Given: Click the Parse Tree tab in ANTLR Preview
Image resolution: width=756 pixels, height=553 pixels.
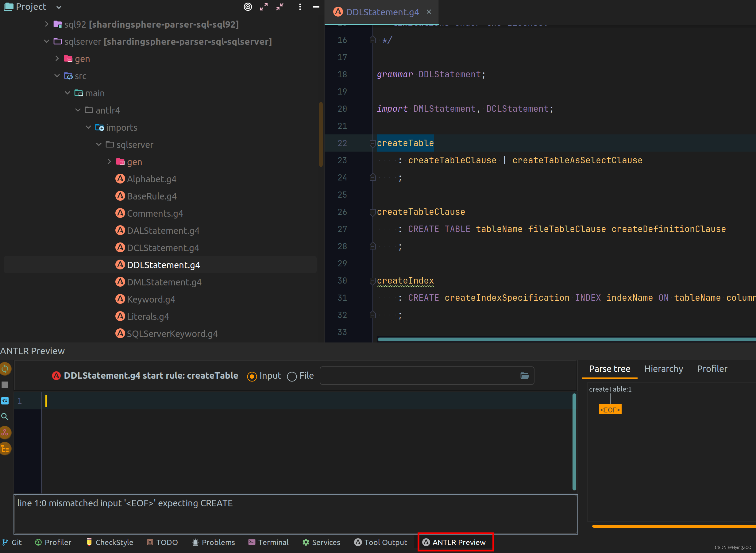Looking at the screenshot, I should (611, 369).
